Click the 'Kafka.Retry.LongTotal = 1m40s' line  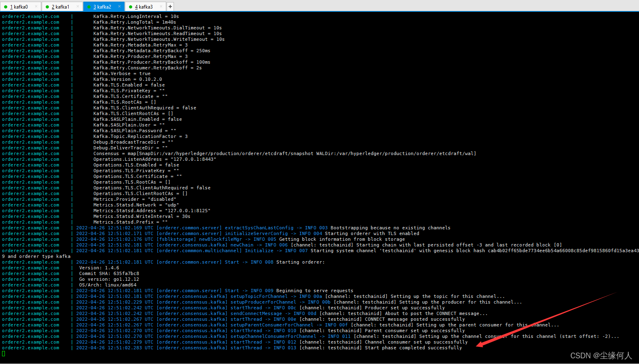pyautogui.click(x=135, y=22)
